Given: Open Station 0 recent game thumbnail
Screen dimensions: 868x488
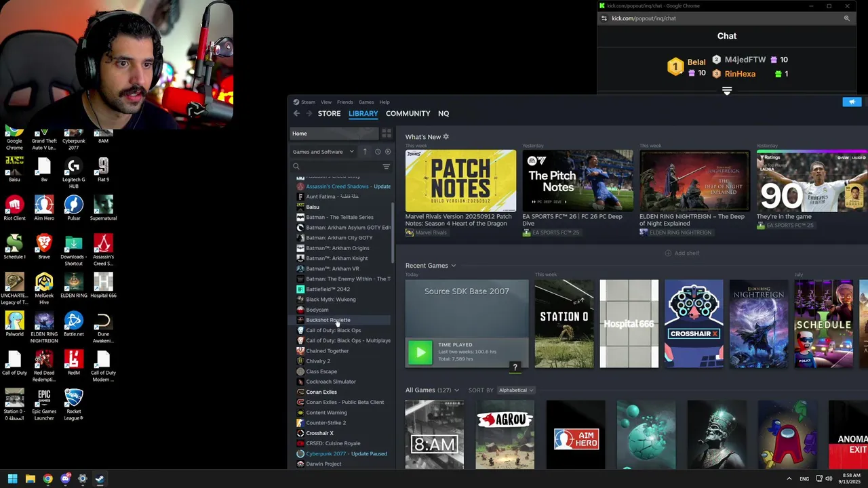Looking at the screenshot, I should point(564,324).
